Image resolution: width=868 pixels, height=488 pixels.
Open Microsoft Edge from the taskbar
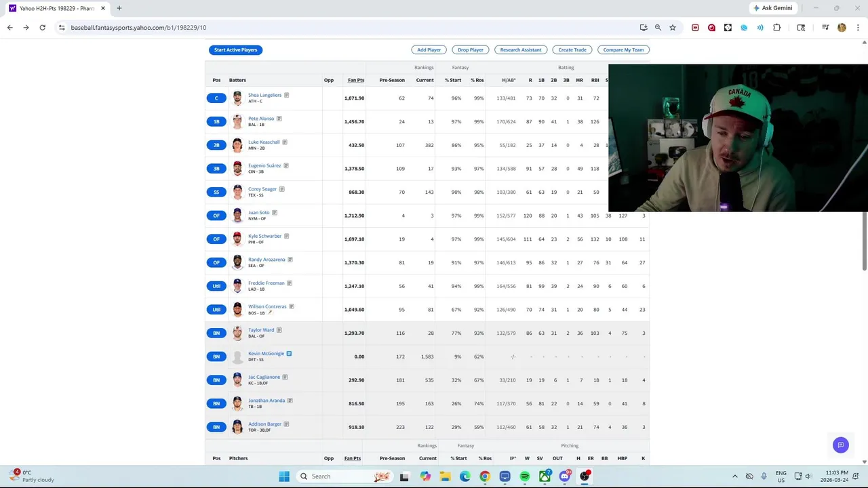pyautogui.click(x=465, y=476)
